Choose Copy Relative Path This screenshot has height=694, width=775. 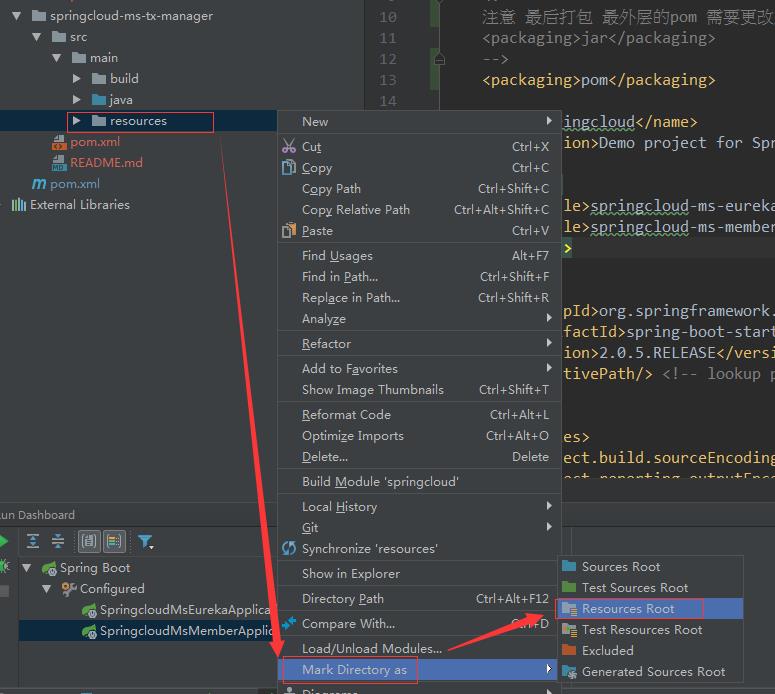click(x=420, y=210)
